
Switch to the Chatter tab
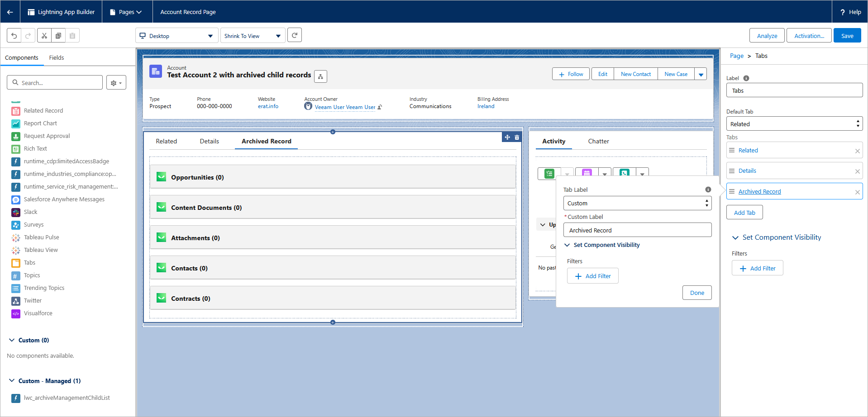tap(598, 141)
